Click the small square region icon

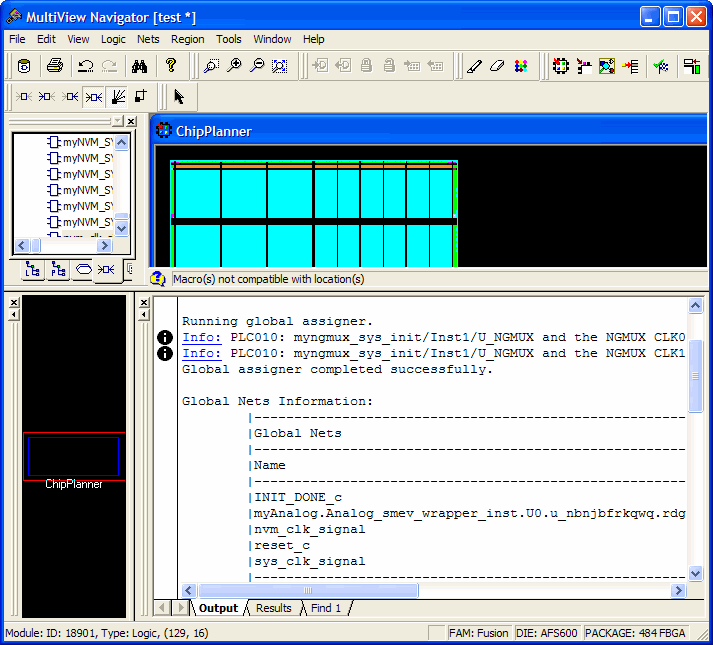[141, 96]
